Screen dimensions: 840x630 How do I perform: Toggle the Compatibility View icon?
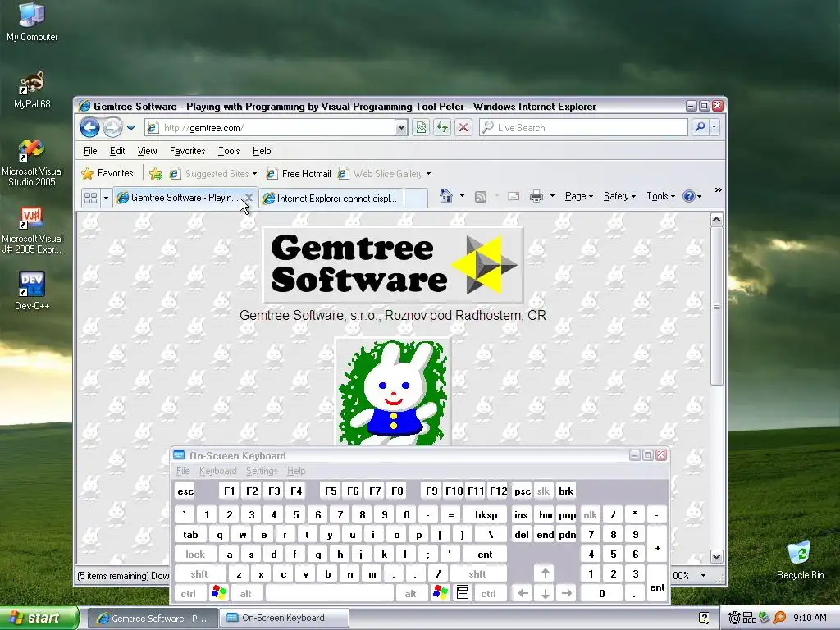[421, 127]
